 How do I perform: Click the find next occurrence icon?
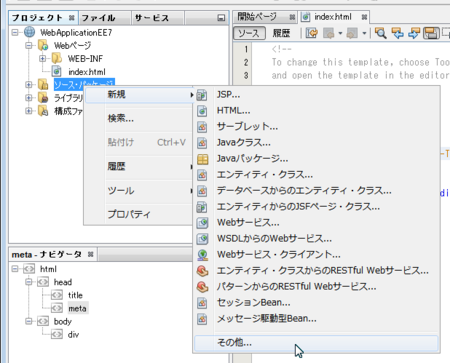pos(414,33)
